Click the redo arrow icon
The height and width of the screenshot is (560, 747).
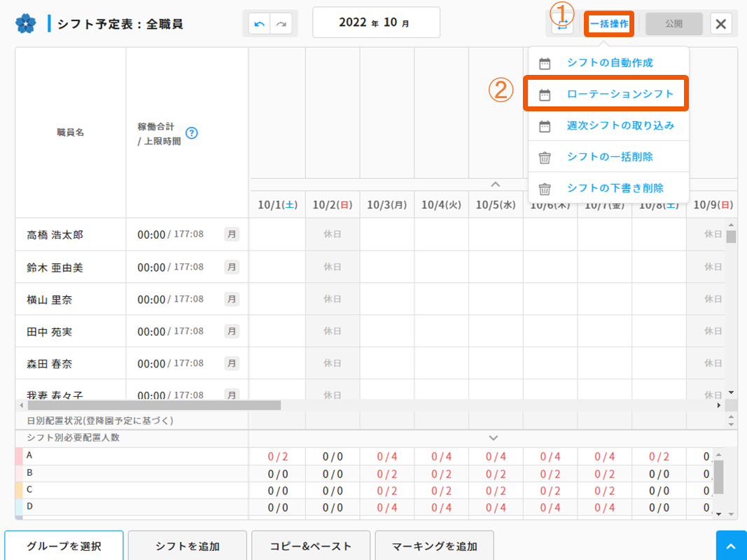(x=281, y=24)
